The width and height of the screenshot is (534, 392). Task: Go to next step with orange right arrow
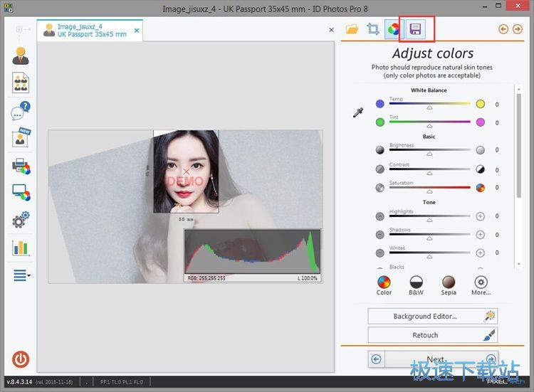coord(518,29)
